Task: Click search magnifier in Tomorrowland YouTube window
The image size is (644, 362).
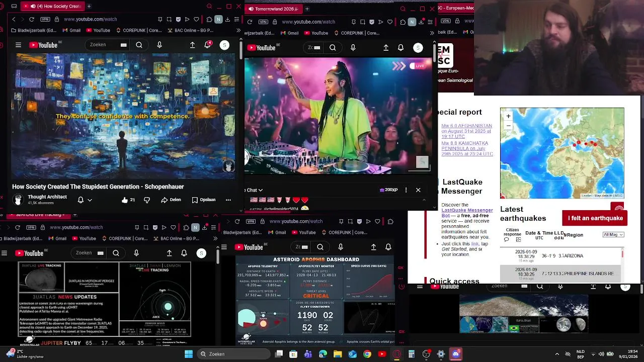Action: (333, 47)
